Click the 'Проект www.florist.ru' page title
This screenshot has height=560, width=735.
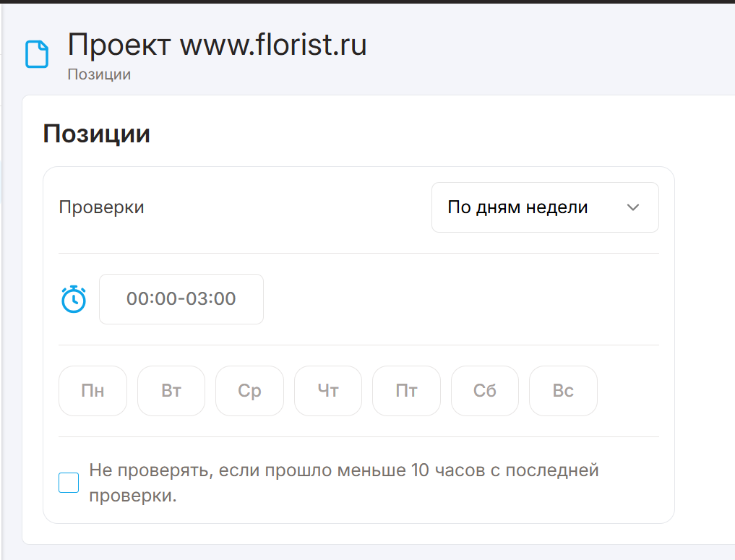(217, 45)
